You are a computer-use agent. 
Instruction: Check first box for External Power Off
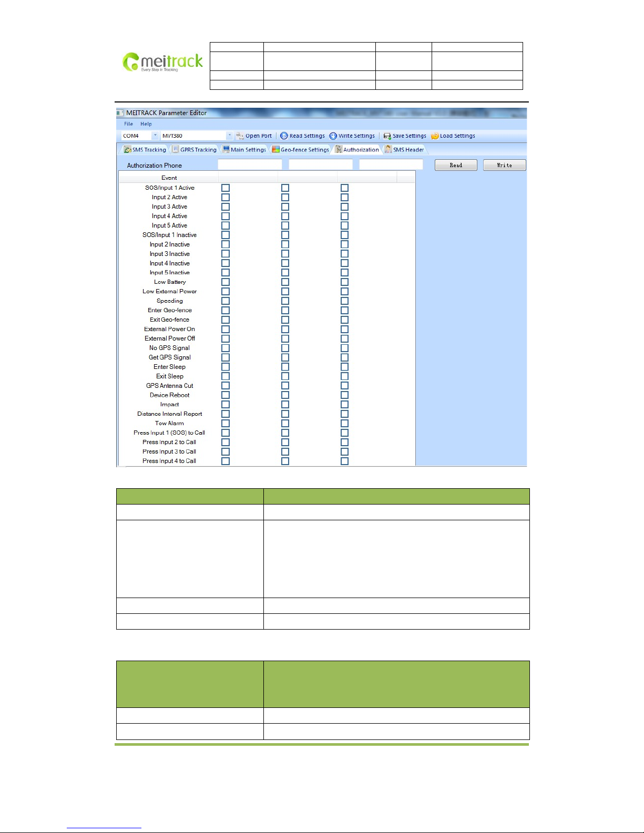(226, 338)
